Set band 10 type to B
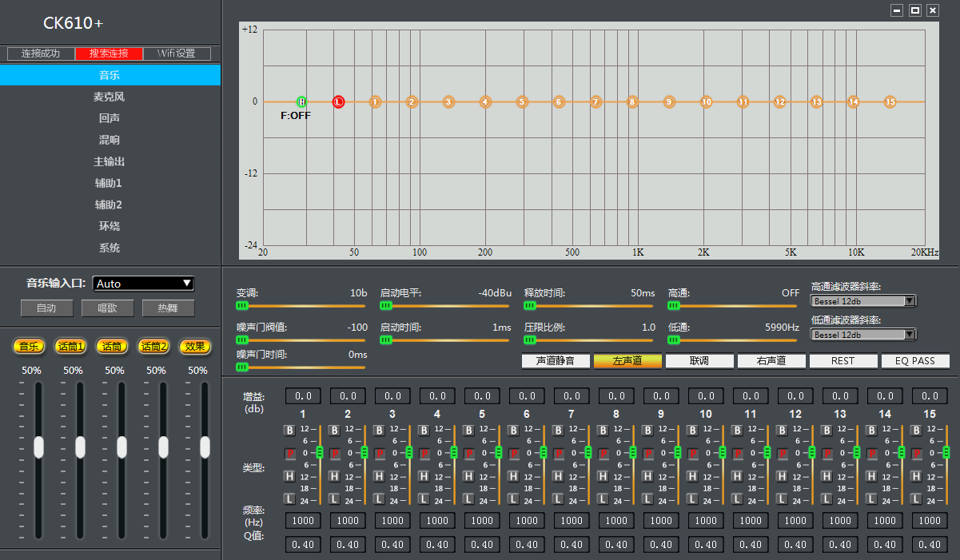This screenshot has height=560, width=960. (x=693, y=431)
